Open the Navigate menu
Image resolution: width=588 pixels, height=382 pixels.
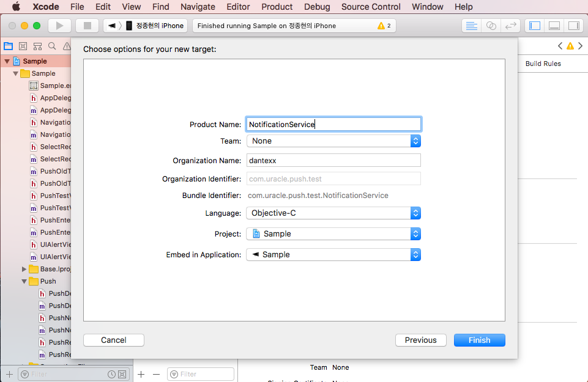tap(198, 7)
